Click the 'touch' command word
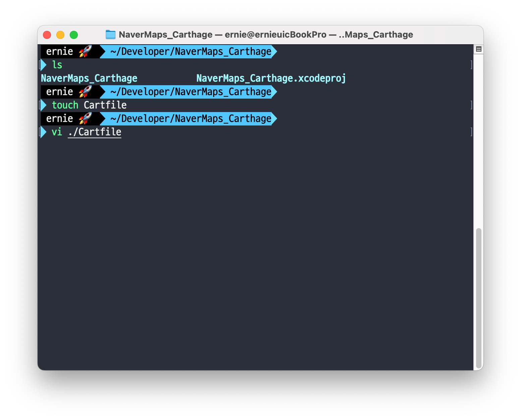The image size is (521, 420). 65,105
